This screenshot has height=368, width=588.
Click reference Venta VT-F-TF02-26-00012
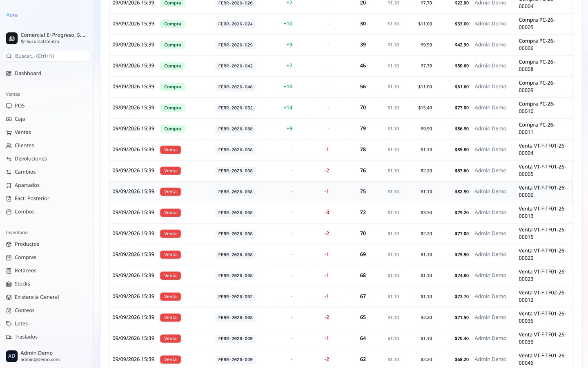542,296
